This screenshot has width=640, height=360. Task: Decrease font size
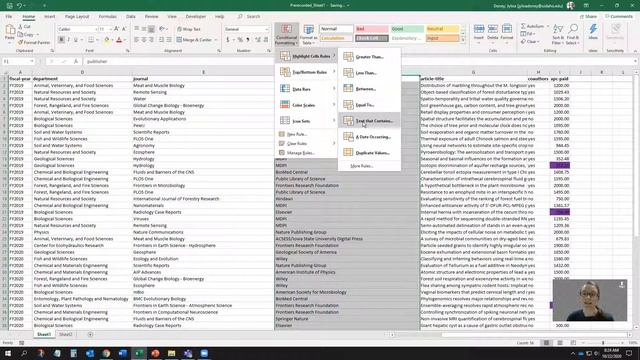[x=124, y=29]
